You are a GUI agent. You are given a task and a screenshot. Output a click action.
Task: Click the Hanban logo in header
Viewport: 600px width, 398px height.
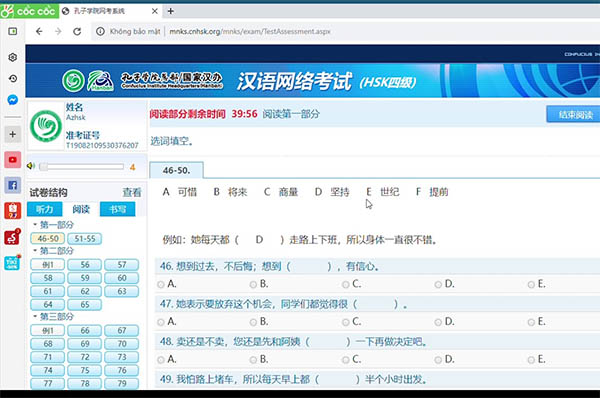[x=100, y=81]
